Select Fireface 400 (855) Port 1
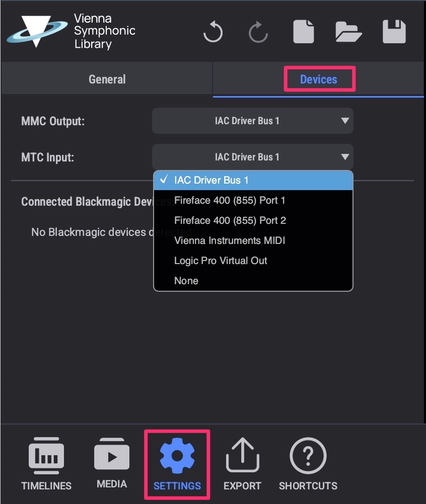Viewport: 426px width, 504px height. pos(230,200)
